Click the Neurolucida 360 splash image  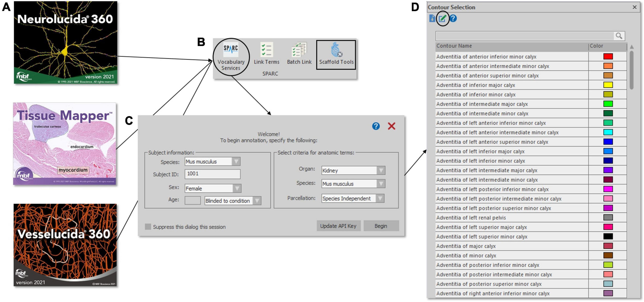coord(65,42)
